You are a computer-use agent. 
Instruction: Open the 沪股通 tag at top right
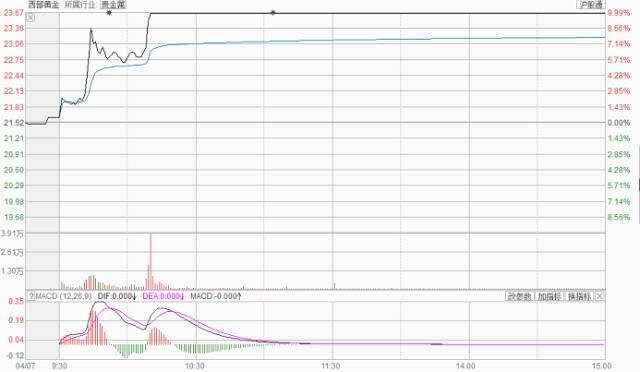(x=591, y=4)
